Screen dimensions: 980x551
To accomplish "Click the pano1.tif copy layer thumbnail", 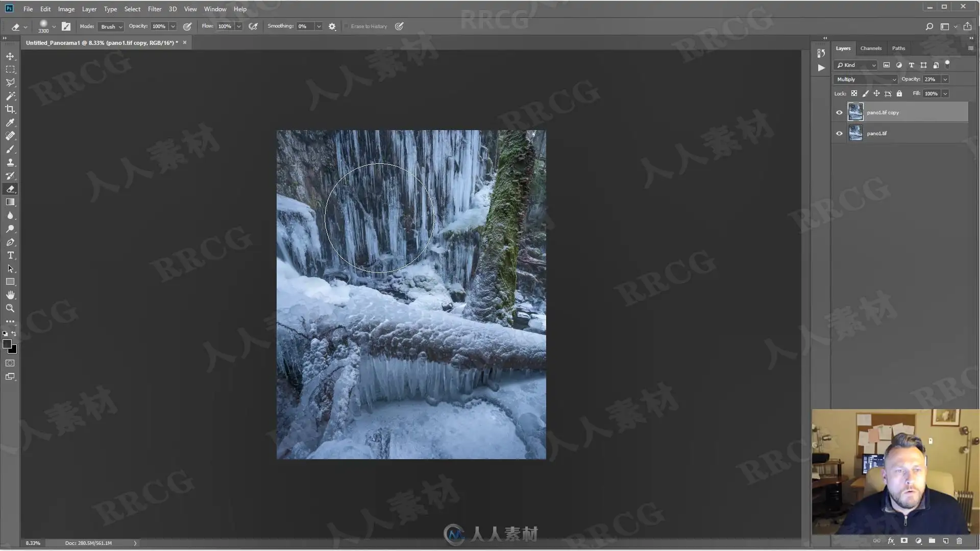I will (x=855, y=112).
